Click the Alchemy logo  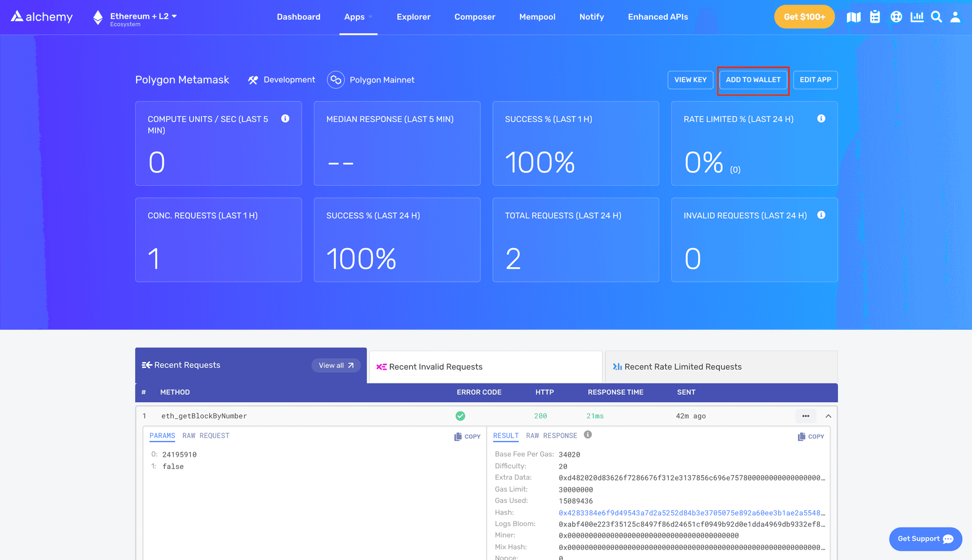pyautogui.click(x=41, y=16)
